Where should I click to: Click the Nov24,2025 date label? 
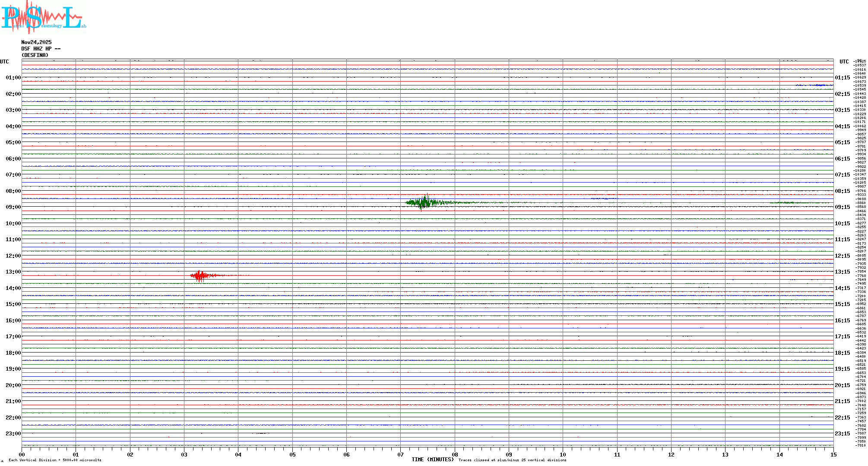point(36,42)
